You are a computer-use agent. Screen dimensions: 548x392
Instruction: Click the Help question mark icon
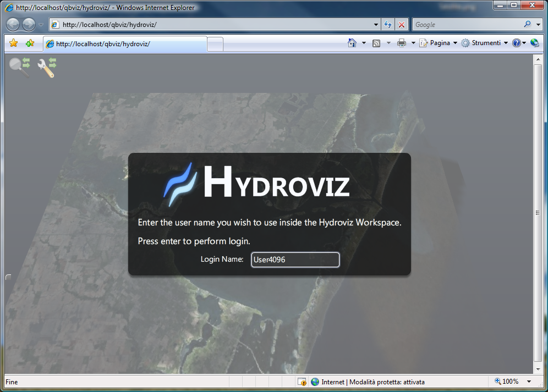pyautogui.click(x=516, y=43)
